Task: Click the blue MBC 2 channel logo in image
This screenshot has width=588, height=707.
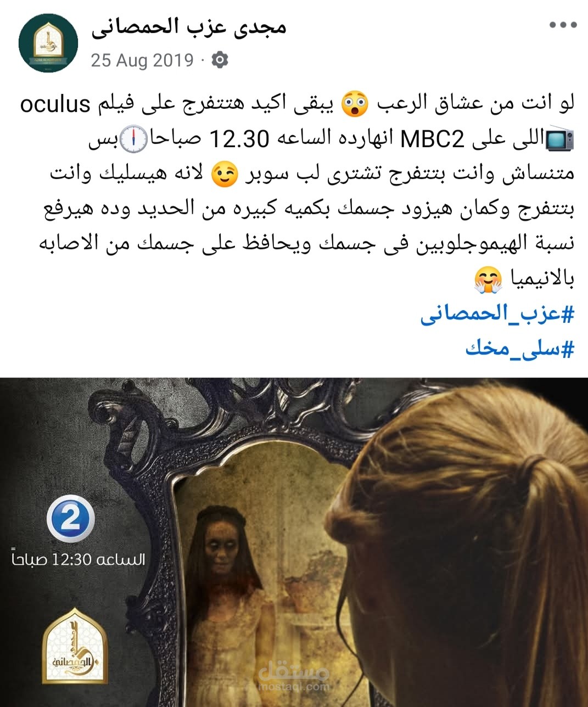Action: [x=70, y=519]
